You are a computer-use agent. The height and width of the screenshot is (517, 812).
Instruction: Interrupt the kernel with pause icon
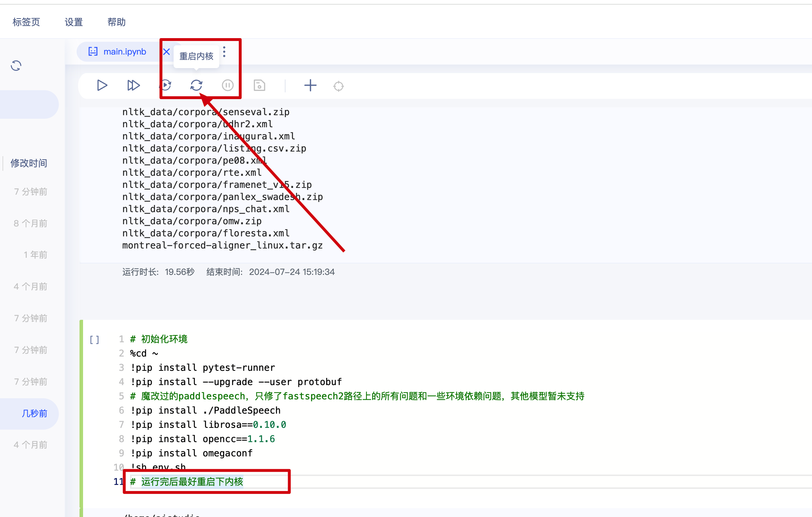[227, 86]
